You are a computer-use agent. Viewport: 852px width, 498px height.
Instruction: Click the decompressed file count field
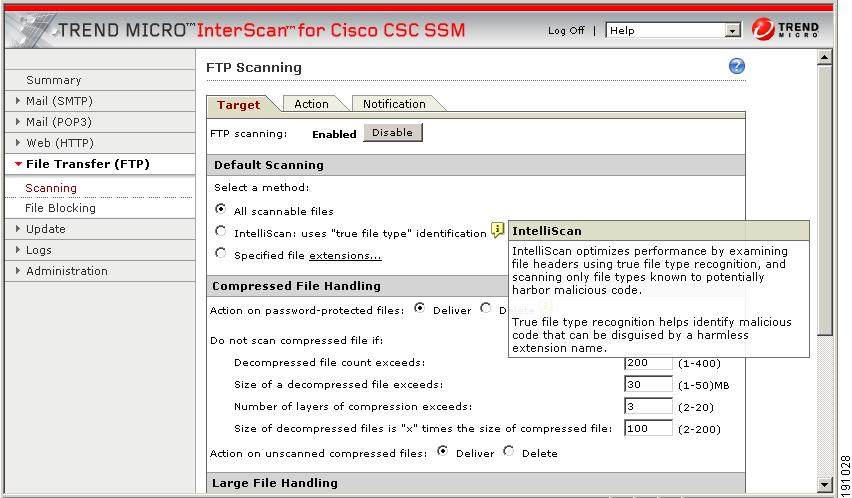pos(648,362)
